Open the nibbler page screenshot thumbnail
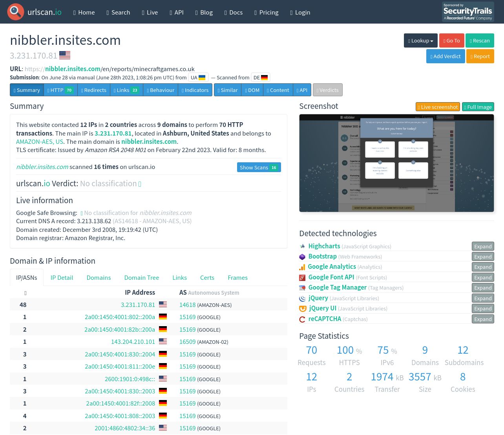Viewport: 504px width, 435px height. coord(396,163)
